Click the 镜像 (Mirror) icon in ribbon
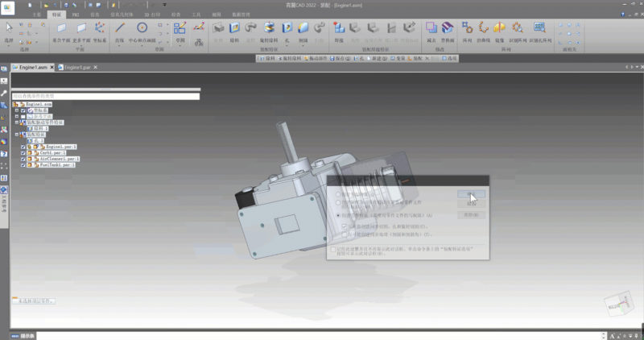The width and height of the screenshot is (644, 340). (500, 29)
